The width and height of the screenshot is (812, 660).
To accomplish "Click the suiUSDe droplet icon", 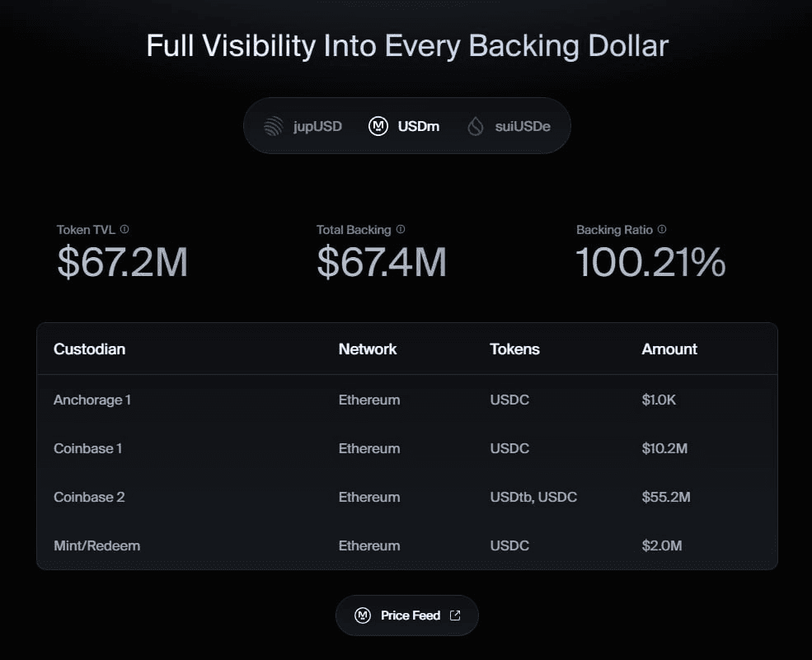I will pos(476,126).
